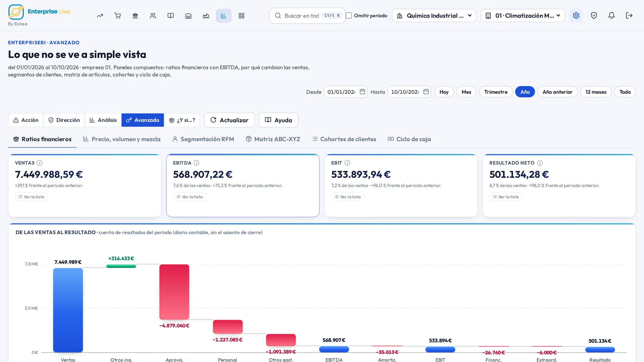Click the shield check icon in header
The image size is (644, 362).
594,16
